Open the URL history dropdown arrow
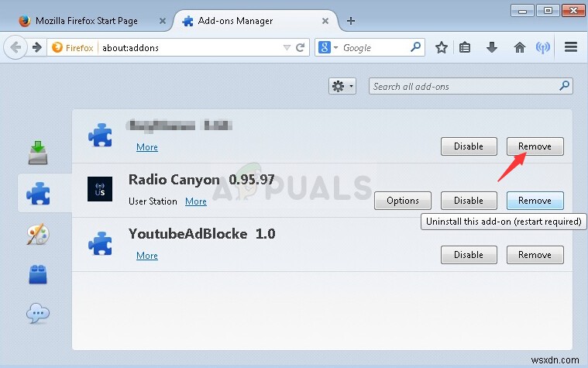 (287, 47)
